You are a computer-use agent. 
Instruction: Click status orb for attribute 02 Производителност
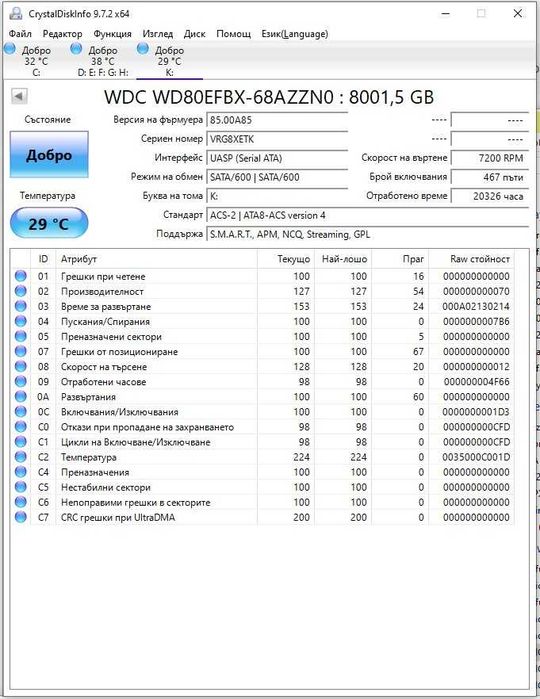(x=21, y=291)
